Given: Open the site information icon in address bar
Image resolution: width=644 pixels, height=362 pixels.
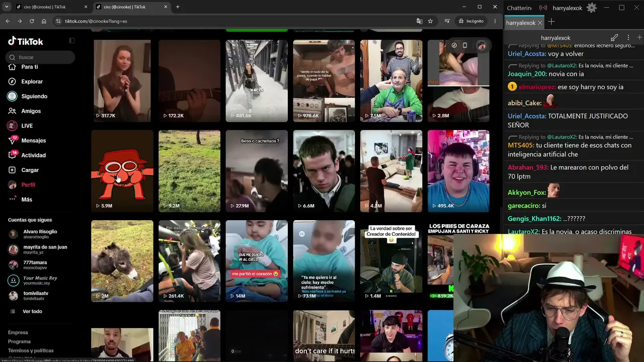Looking at the screenshot, I should pyautogui.click(x=58, y=21).
